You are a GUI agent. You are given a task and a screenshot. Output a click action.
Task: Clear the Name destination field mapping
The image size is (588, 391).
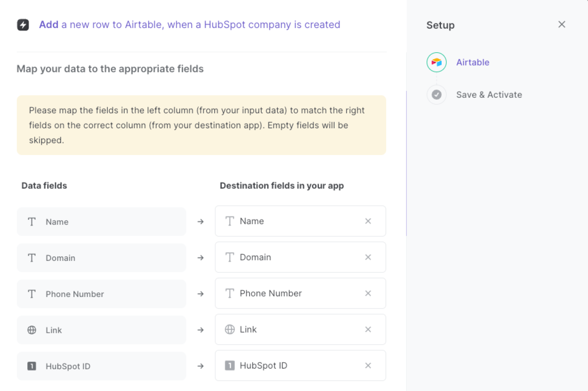(368, 221)
